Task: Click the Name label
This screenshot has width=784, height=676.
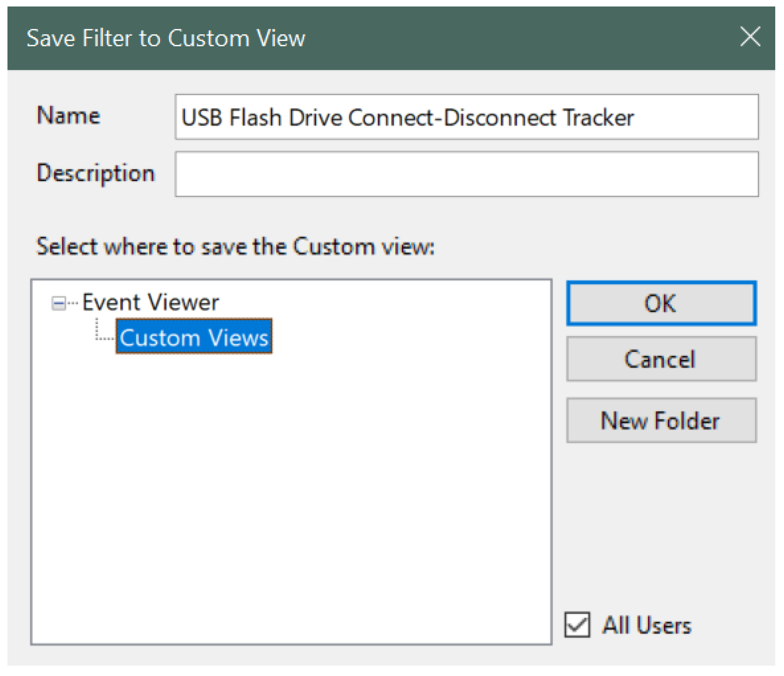Action: [x=68, y=116]
